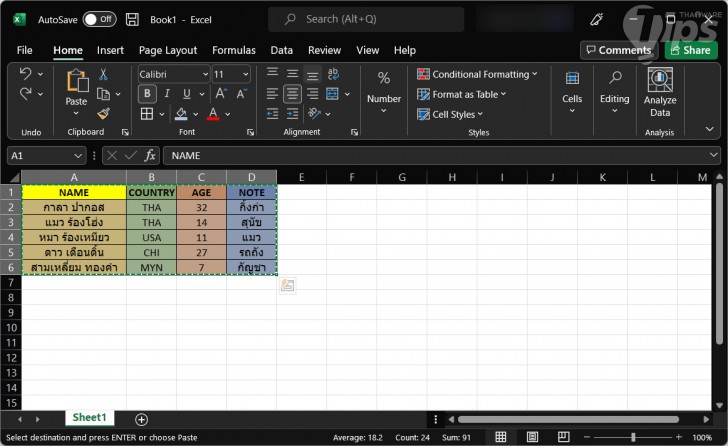The width and height of the screenshot is (728, 446).
Task: Click the Orientation text angle icon
Action: 314,114
